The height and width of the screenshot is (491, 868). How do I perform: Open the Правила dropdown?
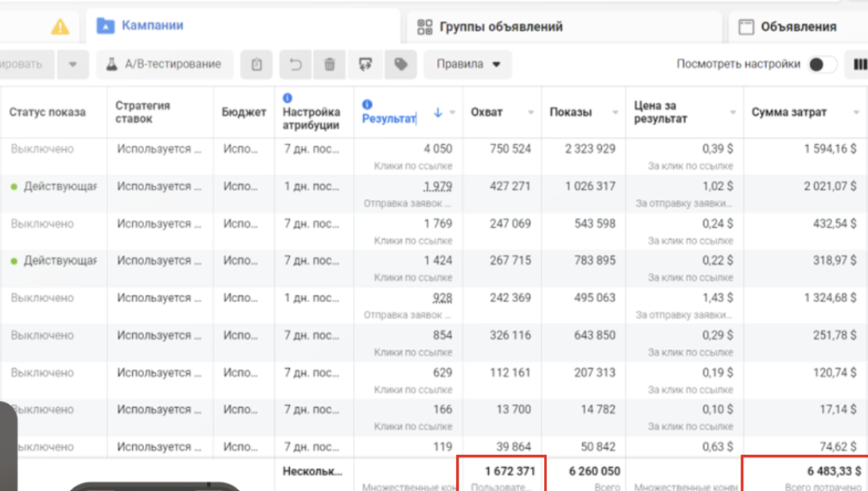tap(467, 65)
